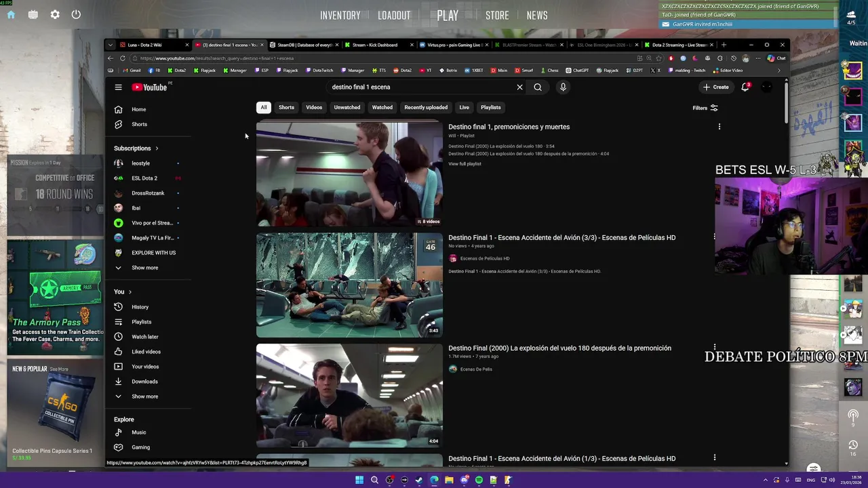868x488 pixels.
Task: Select the Shorts filter chip
Action: pos(286,107)
